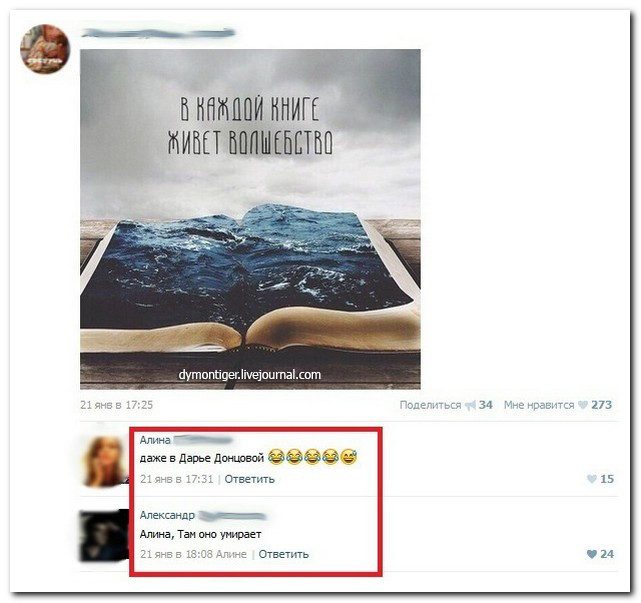Image resolution: width=641 pixels, height=603 pixels.
Task: Open the post author's round avatar
Action: (x=45, y=49)
